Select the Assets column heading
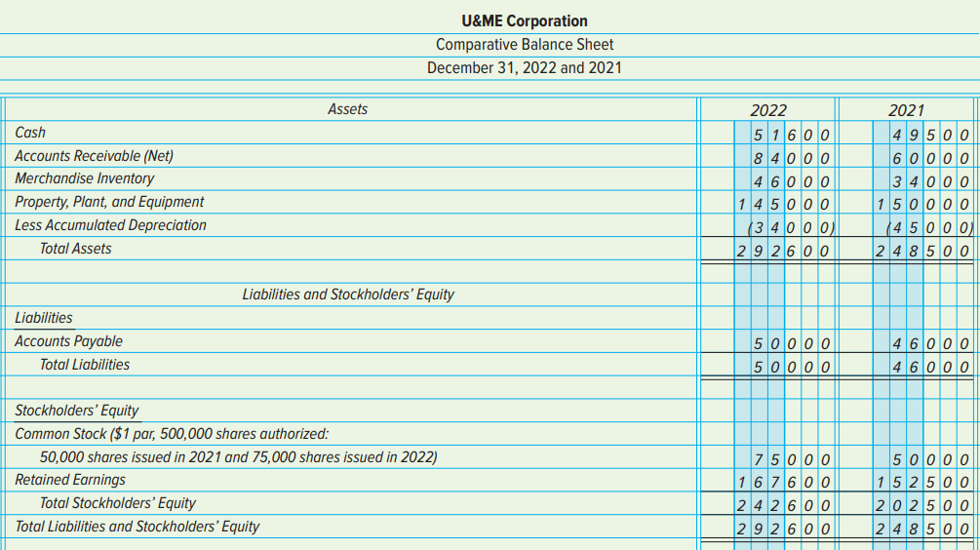This screenshot has width=980, height=550. pos(347,109)
